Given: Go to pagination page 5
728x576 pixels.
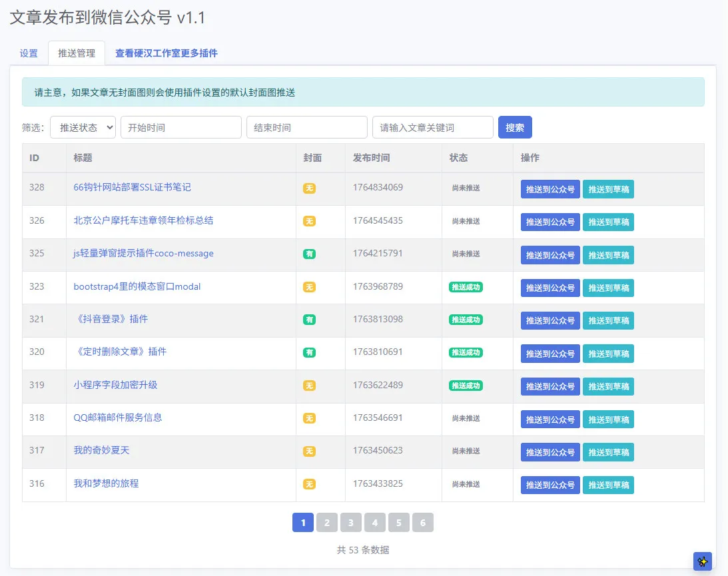Looking at the screenshot, I should (x=399, y=523).
